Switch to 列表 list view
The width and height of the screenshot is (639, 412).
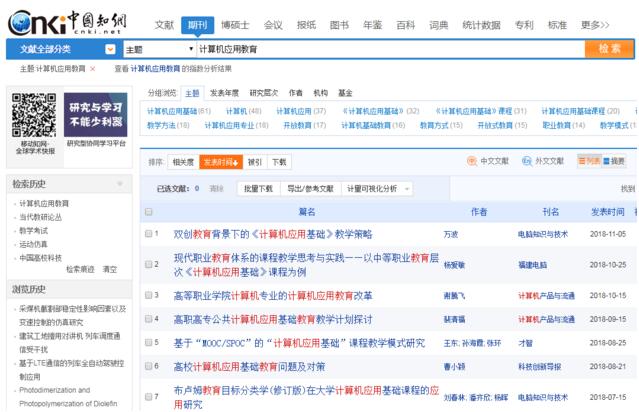[x=589, y=161]
